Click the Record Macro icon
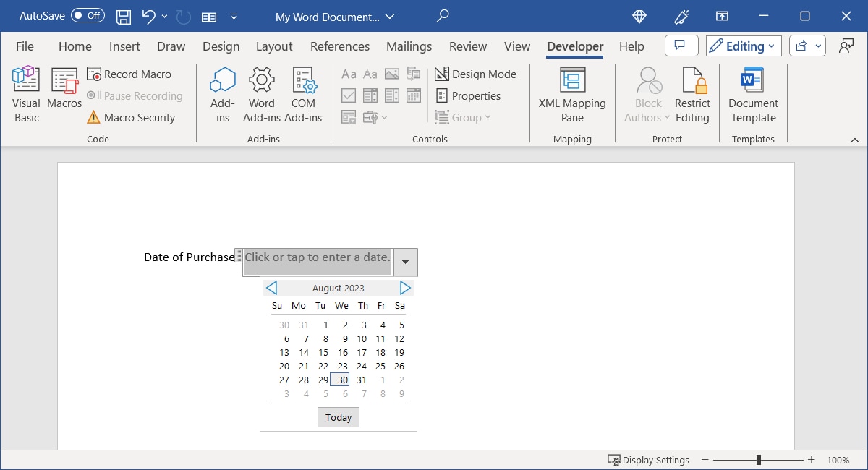Screen dimensions: 868x470 click(x=95, y=74)
